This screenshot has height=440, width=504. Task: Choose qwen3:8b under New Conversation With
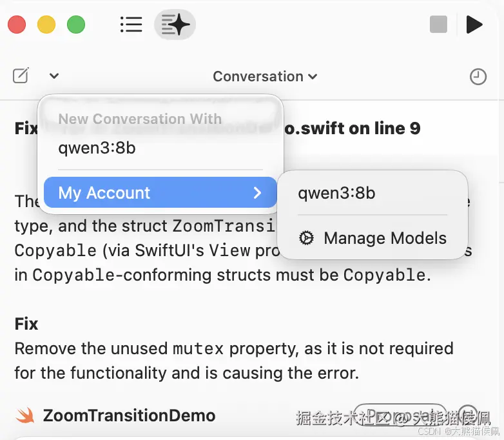pos(97,148)
